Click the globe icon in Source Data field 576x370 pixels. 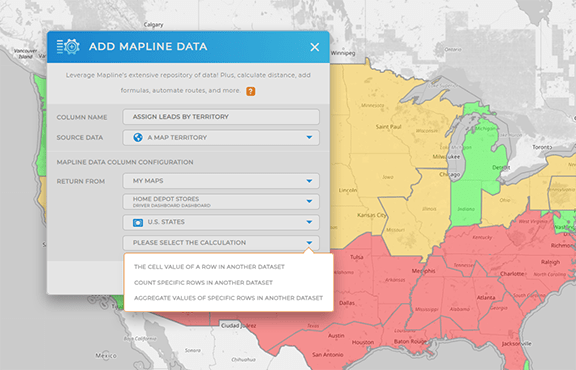138,137
